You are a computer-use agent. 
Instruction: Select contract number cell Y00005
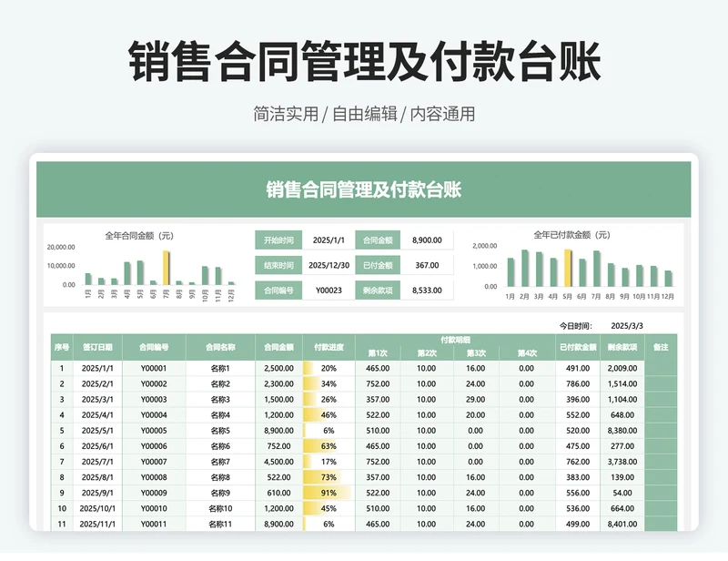click(x=154, y=431)
